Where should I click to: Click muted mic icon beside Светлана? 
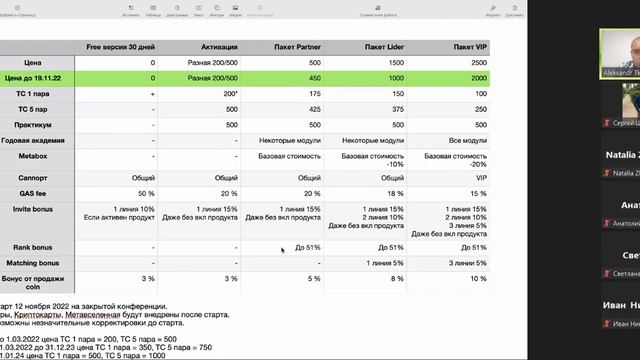click(607, 273)
